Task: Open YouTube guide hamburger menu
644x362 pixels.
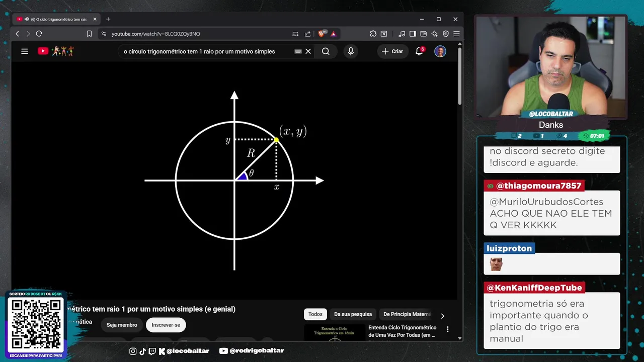Action: click(x=24, y=51)
